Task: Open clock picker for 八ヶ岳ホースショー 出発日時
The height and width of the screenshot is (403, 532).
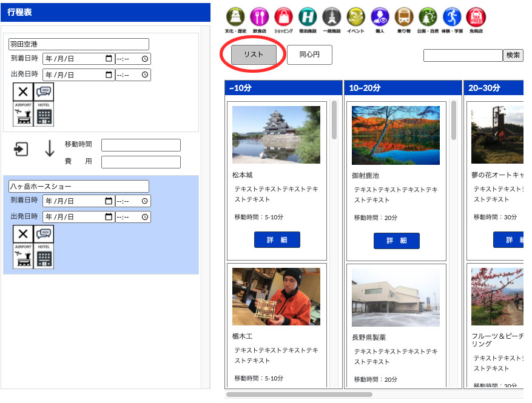Action: click(145, 217)
